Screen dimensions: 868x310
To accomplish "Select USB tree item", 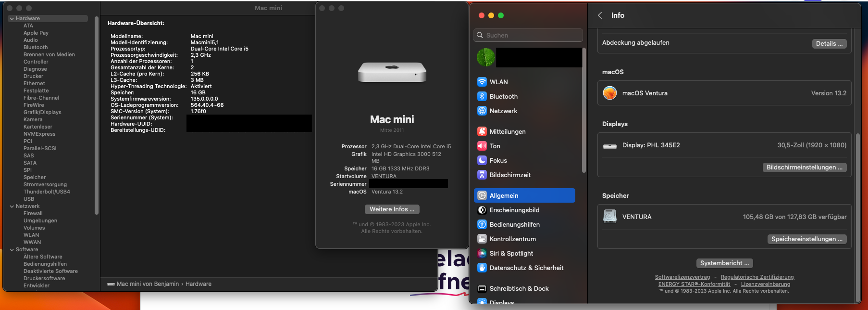I will click(x=29, y=199).
